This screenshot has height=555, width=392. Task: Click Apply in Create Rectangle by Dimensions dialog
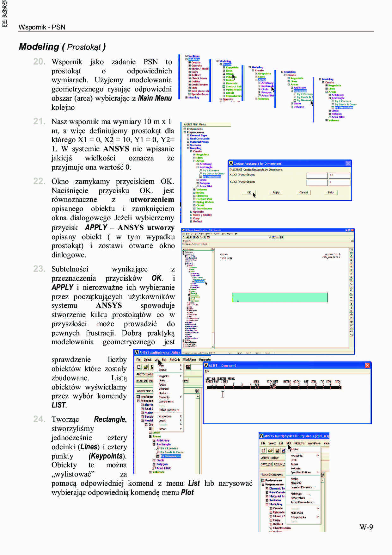pyautogui.click(x=276, y=192)
